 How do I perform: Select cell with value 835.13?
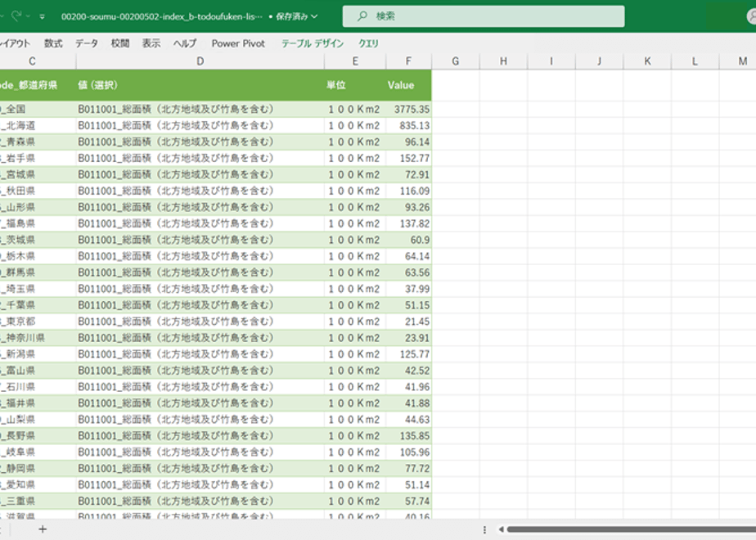coord(408,126)
